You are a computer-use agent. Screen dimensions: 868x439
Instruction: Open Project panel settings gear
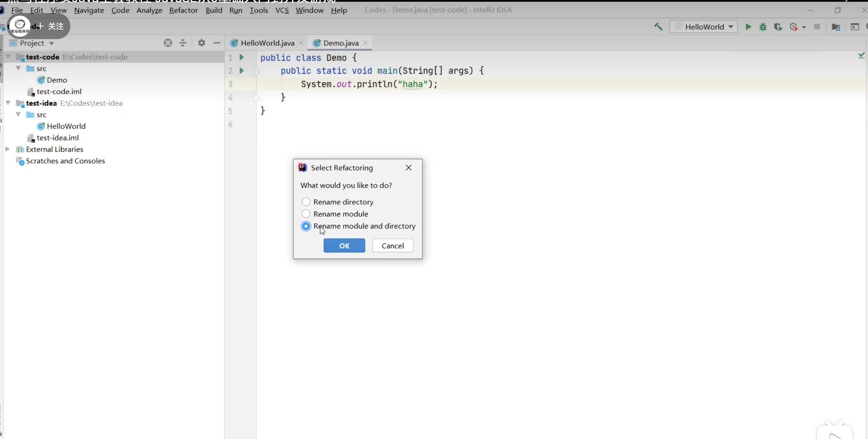coord(202,43)
